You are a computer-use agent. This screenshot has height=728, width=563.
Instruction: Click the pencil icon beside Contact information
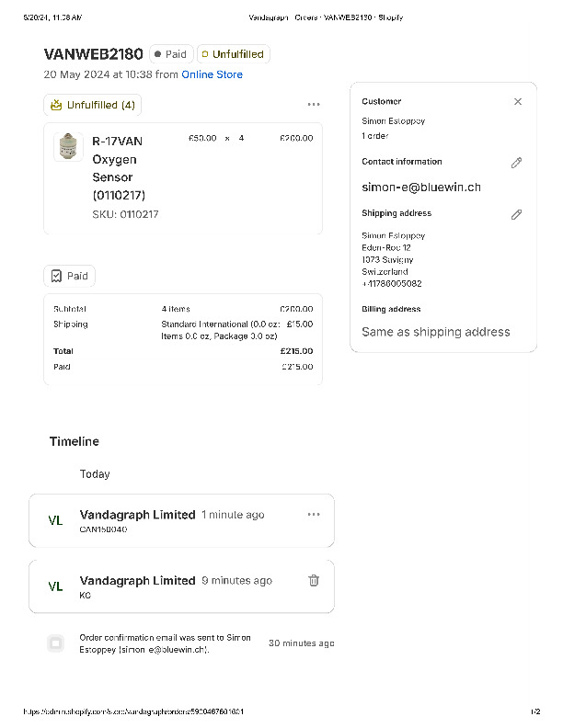click(x=516, y=163)
